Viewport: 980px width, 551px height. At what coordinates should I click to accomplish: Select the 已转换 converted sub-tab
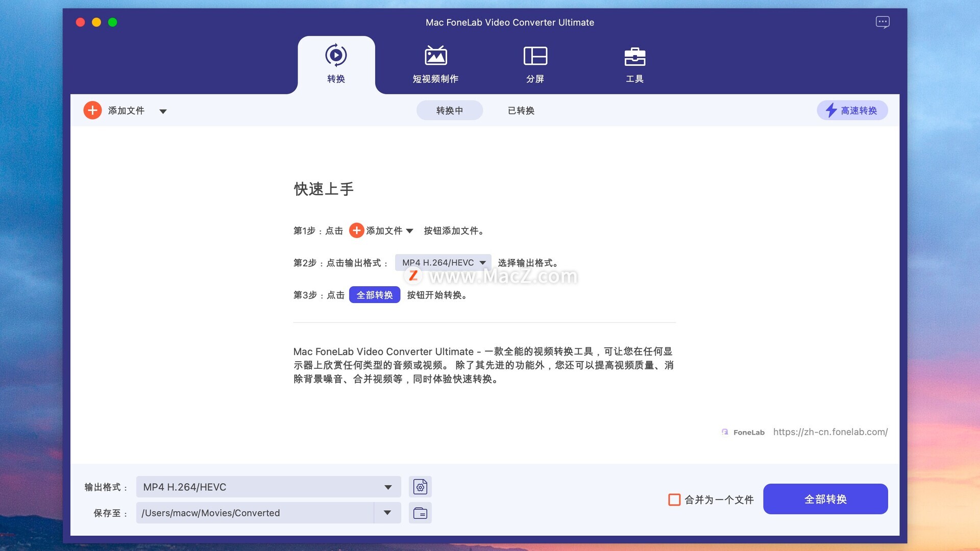point(521,110)
